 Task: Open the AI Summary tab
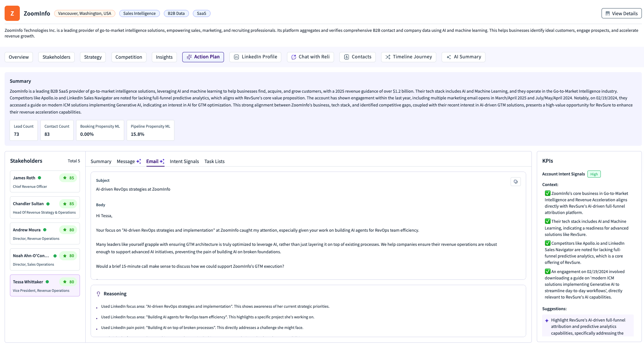click(x=464, y=57)
